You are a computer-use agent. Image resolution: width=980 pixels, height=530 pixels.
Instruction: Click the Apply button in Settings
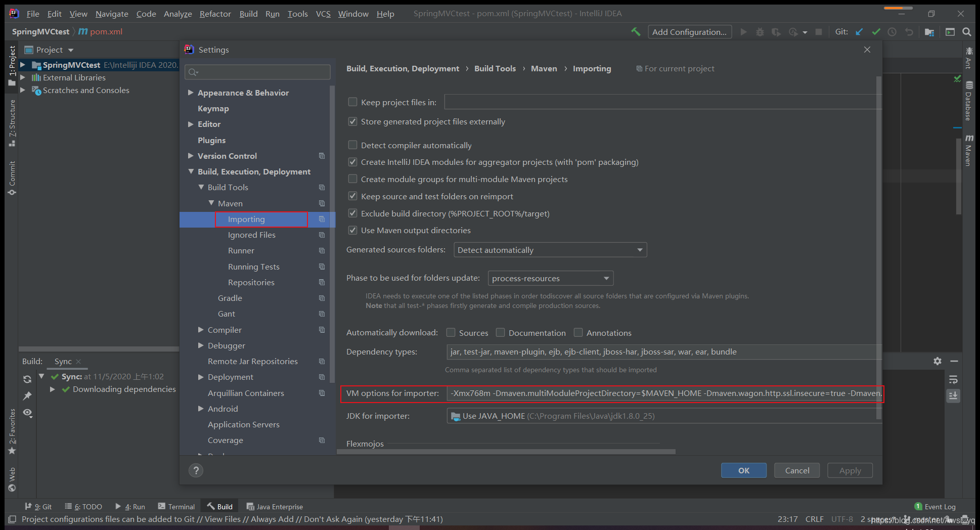[x=850, y=470]
